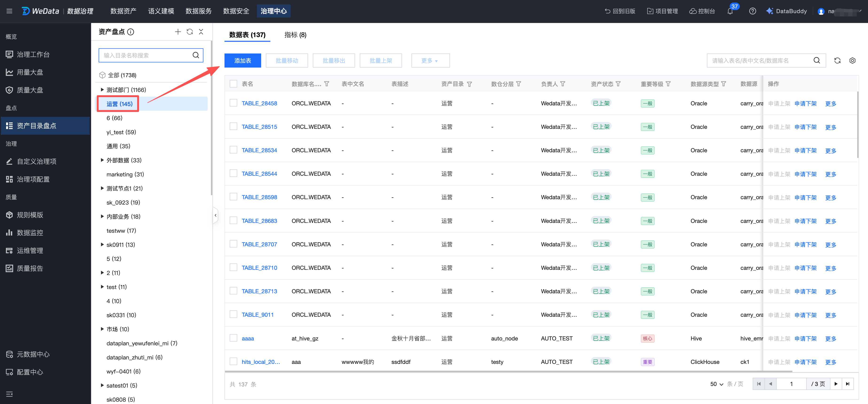Open the TABLE_28515 table link
The width and height of the screenshot is (868, 404).
pyautogui.click(x=259, y=127)
